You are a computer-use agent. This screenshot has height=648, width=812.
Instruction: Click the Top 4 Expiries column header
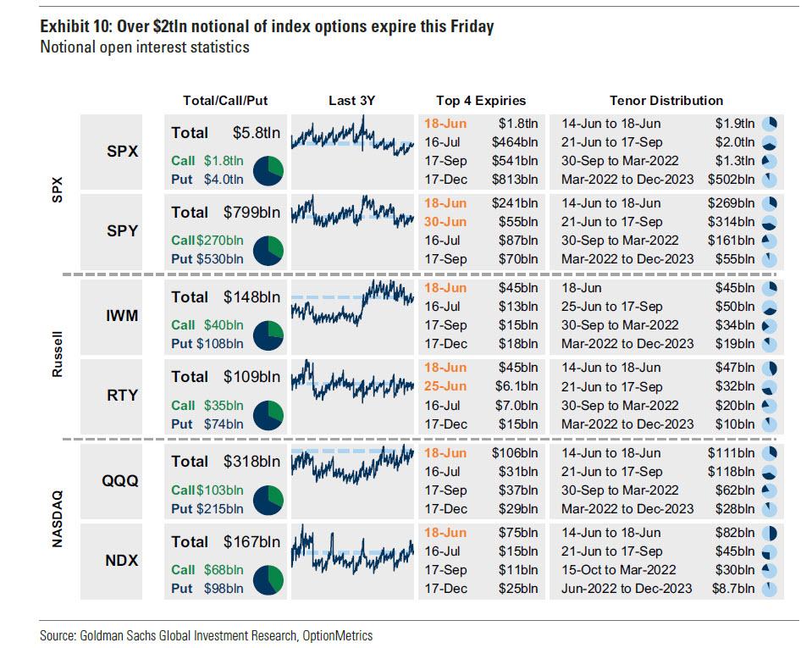click(x=481, y=101)
